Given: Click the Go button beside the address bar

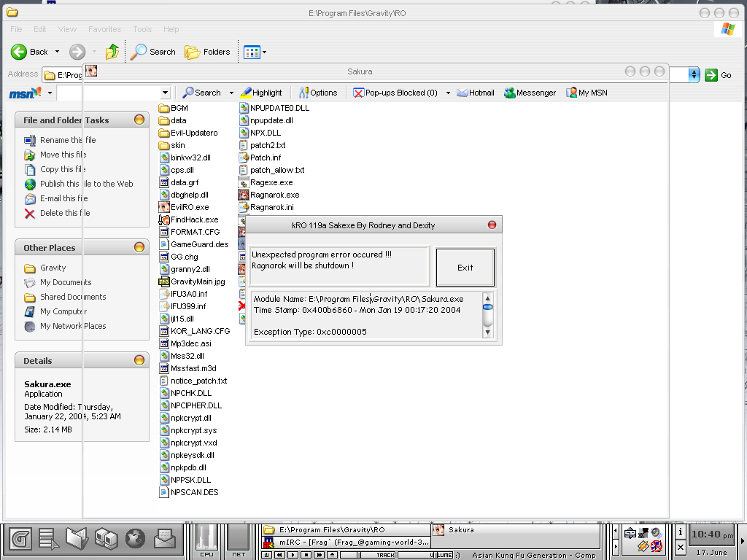Looking at the screenshot, I should [719, 75].
